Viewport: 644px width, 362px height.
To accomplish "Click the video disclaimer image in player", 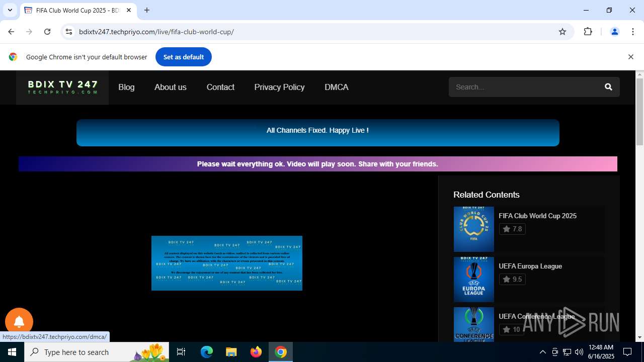I will click(227, 263).
